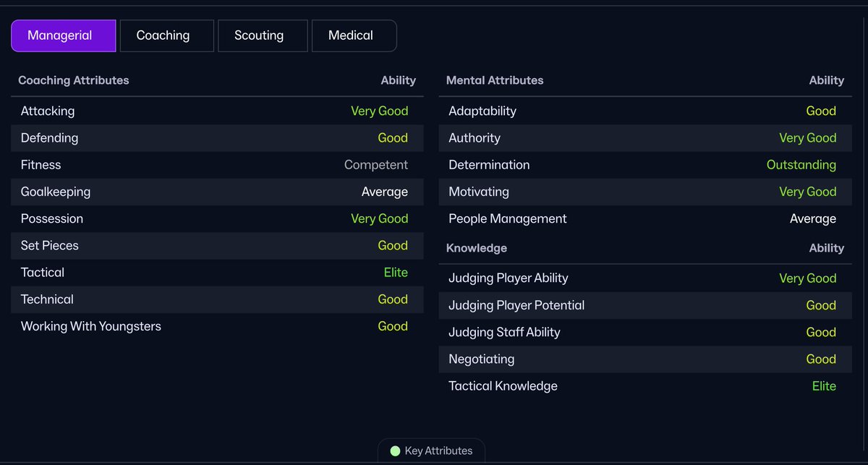
Task: Select the Fitness attribute row
Action: [x=217, y=165]
